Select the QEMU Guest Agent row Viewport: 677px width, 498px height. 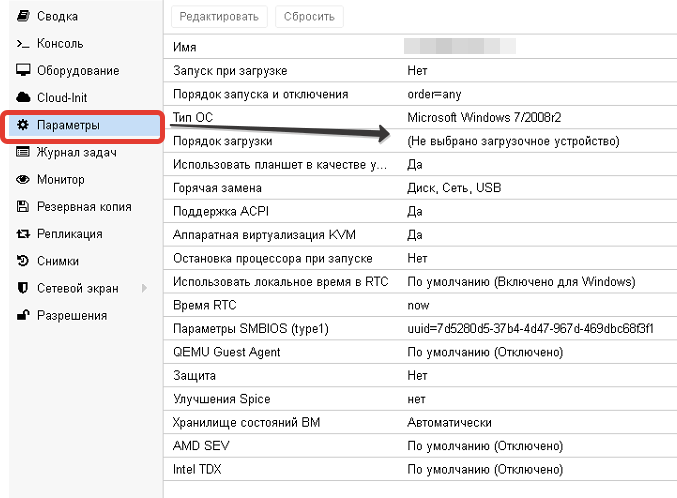pos(418,352)
